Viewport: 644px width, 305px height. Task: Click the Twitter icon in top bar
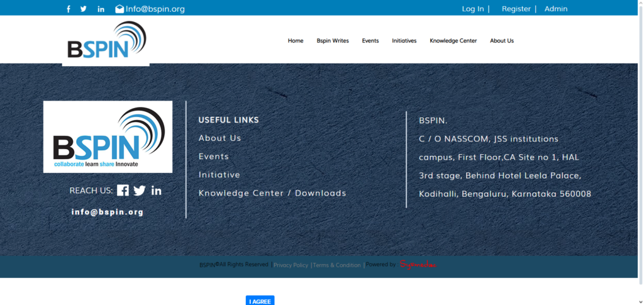tap(84, 9)
